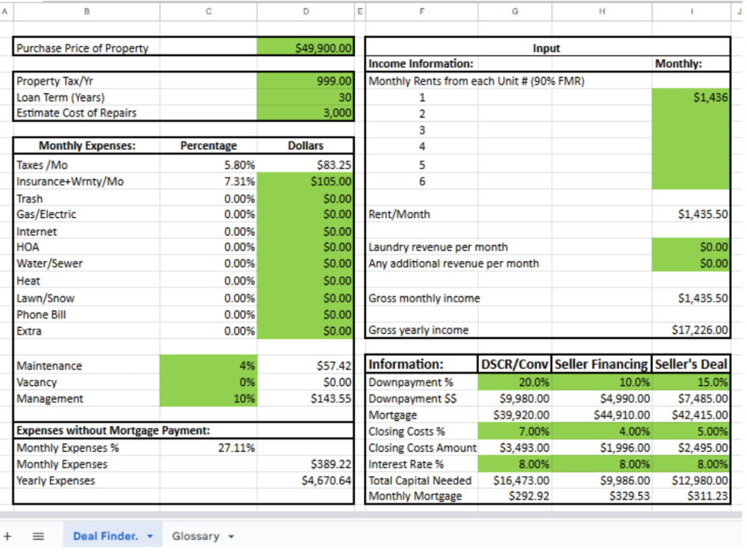747x560 pixels.
Task: Select DSCR total capital $16,473.00
Action: click(x=515, y=480)
